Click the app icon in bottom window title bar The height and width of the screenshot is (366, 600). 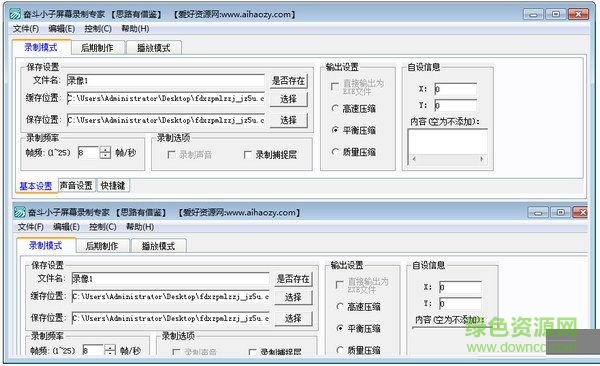pyautogui.click(x=20, y=212)
